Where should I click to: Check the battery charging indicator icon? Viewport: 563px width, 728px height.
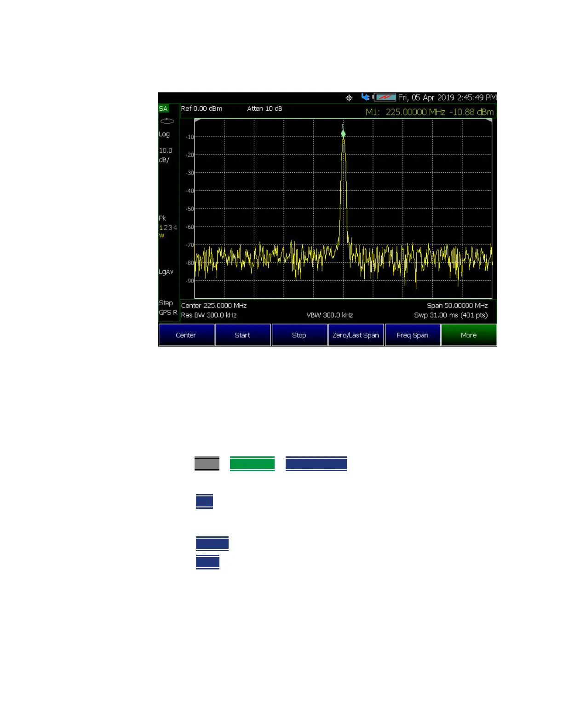click(x=385, y=97)
